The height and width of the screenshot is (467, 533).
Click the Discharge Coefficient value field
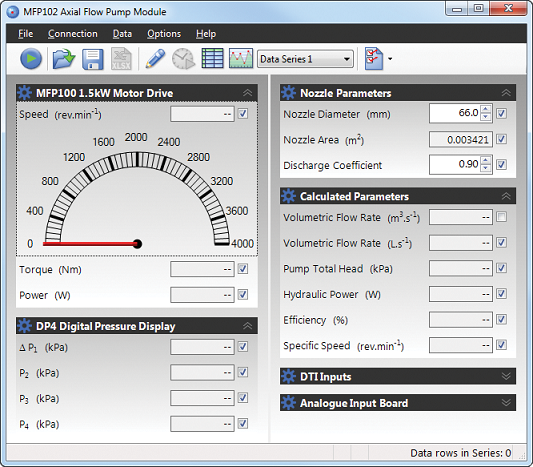coord(455,165)
